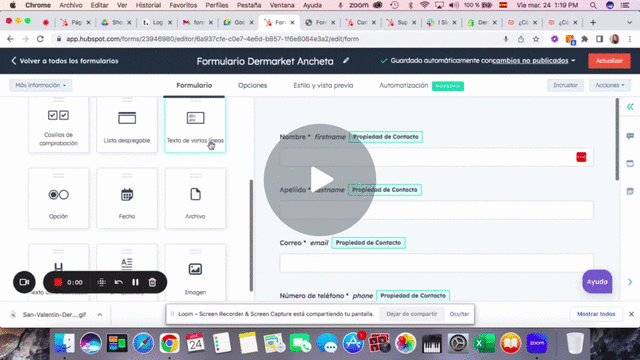This screenshot has width=640, height=360.
Task: Select the Texto de varias líneas field
Action: click(x=195, y=124)
